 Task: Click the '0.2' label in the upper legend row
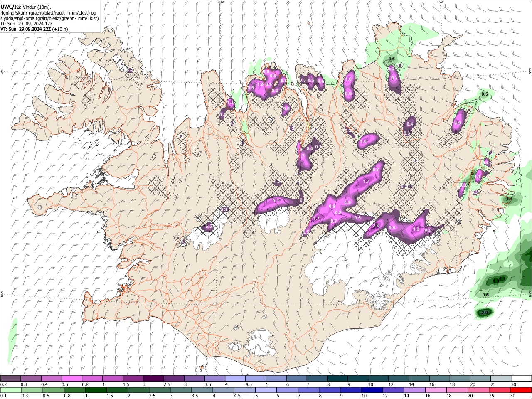click(3, 384)
